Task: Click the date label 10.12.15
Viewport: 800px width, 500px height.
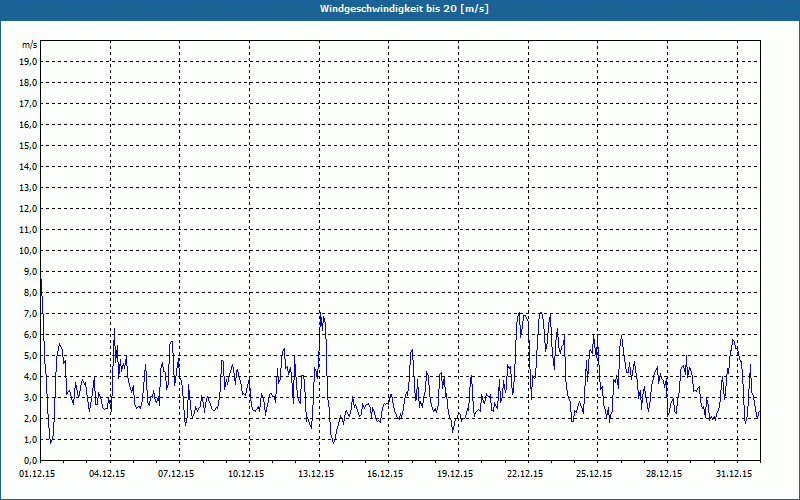Action: coord(246,474)
